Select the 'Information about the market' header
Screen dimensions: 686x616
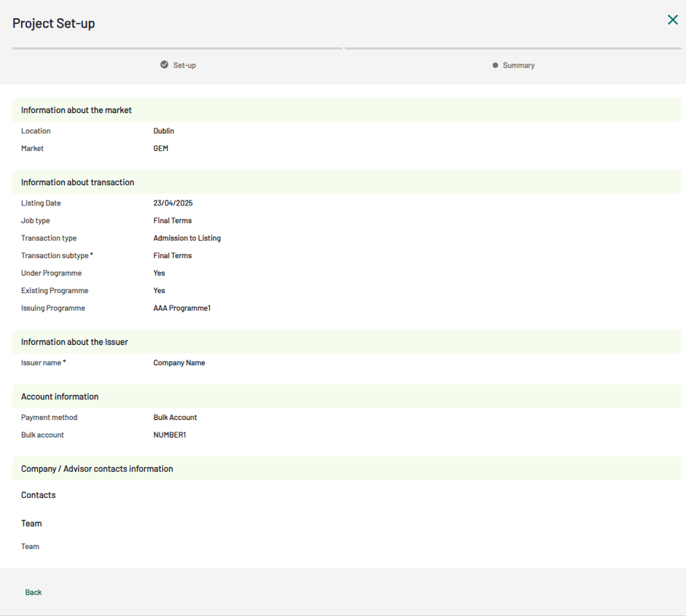coord(77,110)
